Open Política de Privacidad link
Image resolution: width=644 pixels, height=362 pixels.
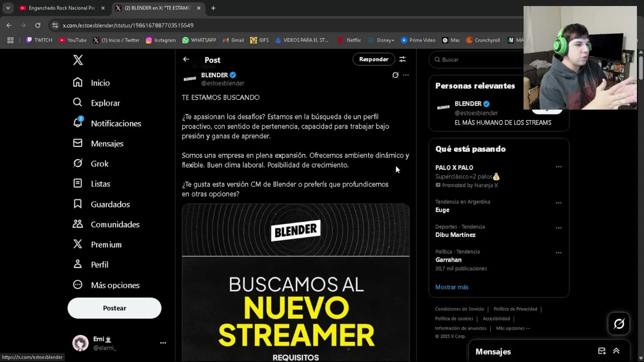(515, 309)
